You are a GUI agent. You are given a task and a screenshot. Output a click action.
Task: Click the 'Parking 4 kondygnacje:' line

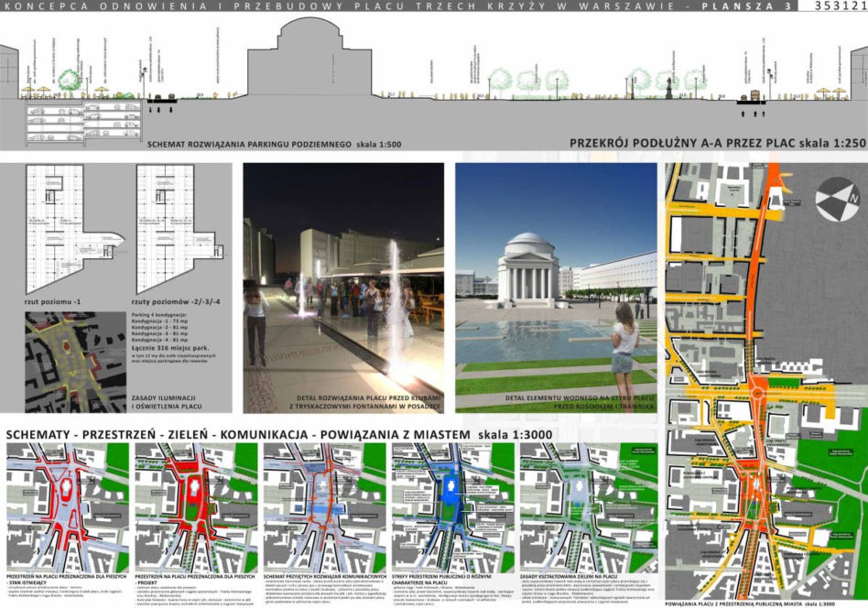[x=160, y=314]
